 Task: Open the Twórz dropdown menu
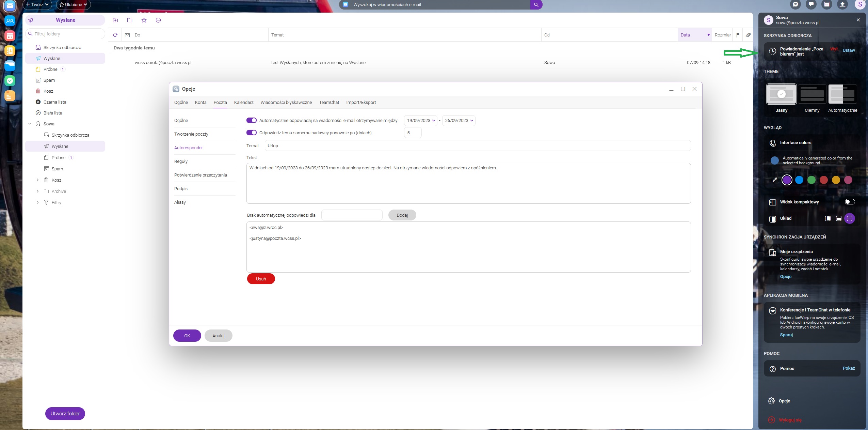click(x=37, y=4)
